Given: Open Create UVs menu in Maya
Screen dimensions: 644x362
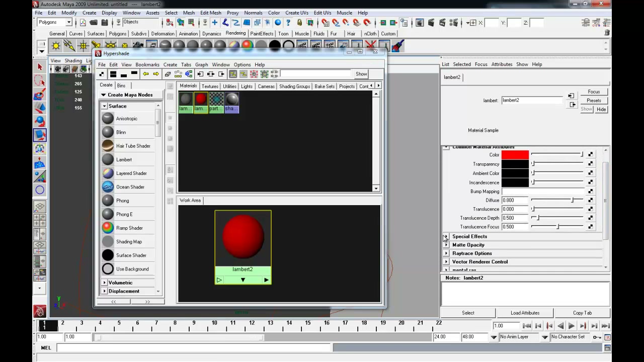Looking at the screenshot, I should [296, 13].
